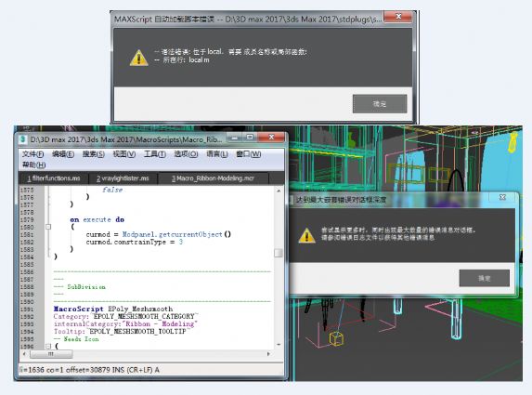The height and width of the screenshot is (395, 532).
Task: Close the MAXScript auto-load error dialog
Action: coord(398,17)
